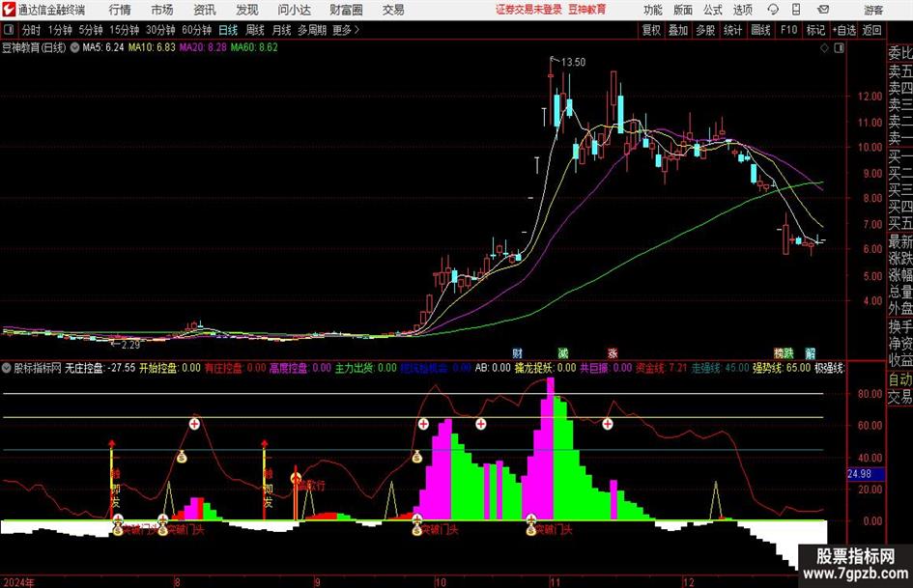Click the 无庄控盘: -27.55 value

(100, 368)
